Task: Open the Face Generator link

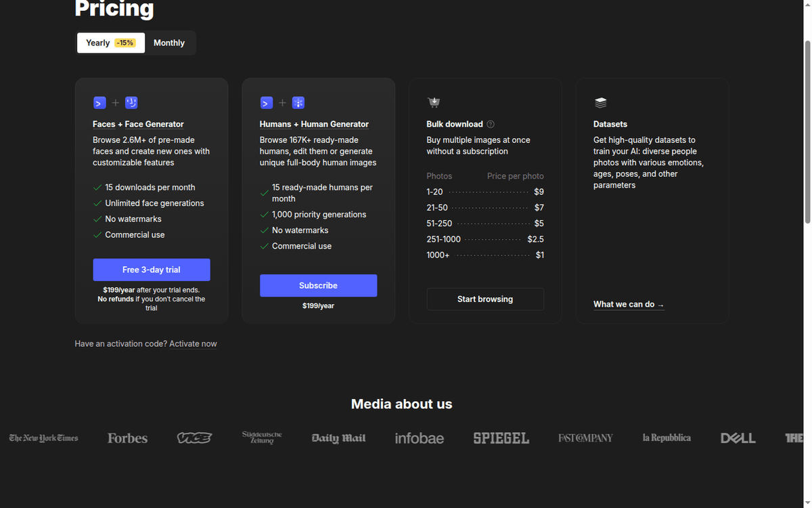Action: coord(154,124)
